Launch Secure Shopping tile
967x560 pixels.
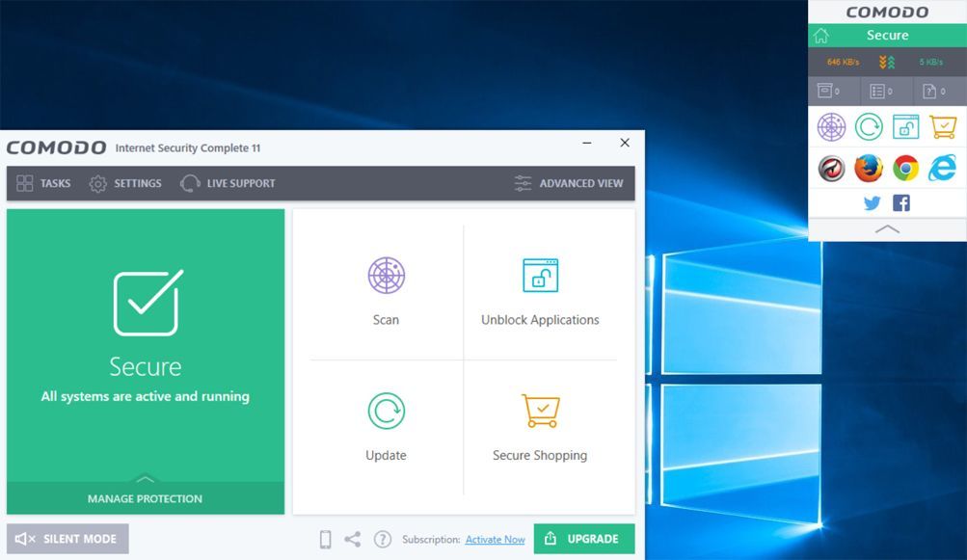coord(540,427)
